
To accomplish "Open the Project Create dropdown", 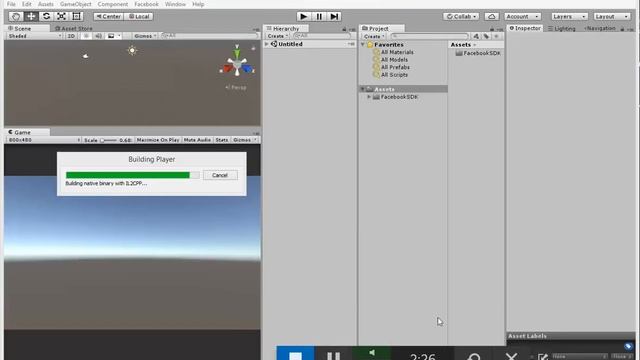I will (x=374, y=36).
